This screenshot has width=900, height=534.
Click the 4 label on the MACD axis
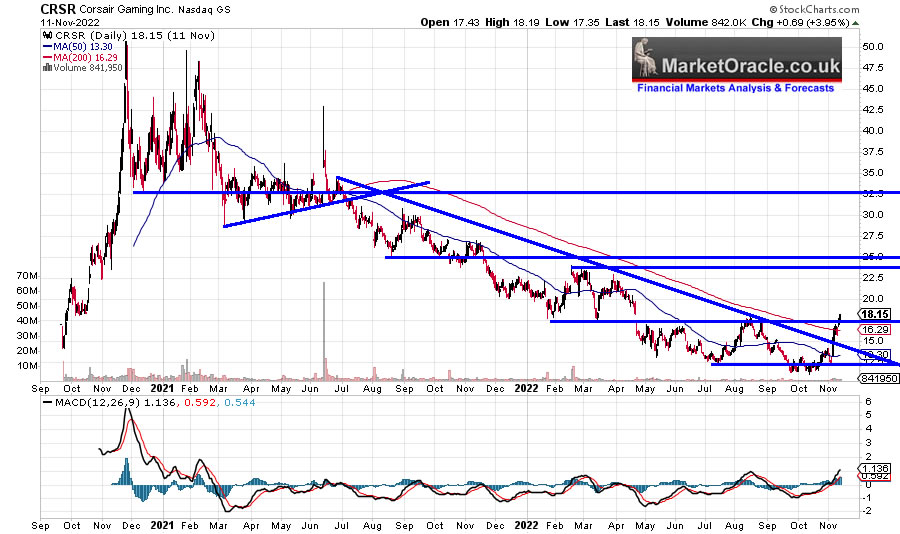(868, 429)
